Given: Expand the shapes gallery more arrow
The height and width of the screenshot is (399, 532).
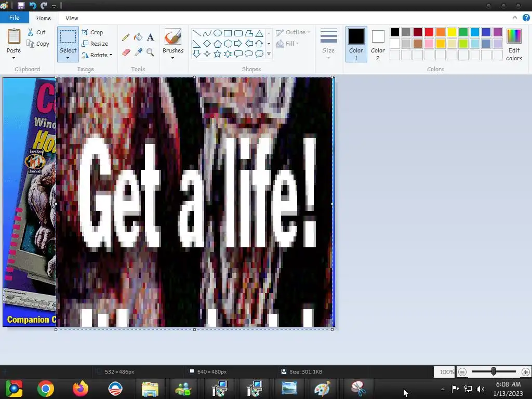Looking at the screenshot, I should pyautogui.click(x=269, y=54).
